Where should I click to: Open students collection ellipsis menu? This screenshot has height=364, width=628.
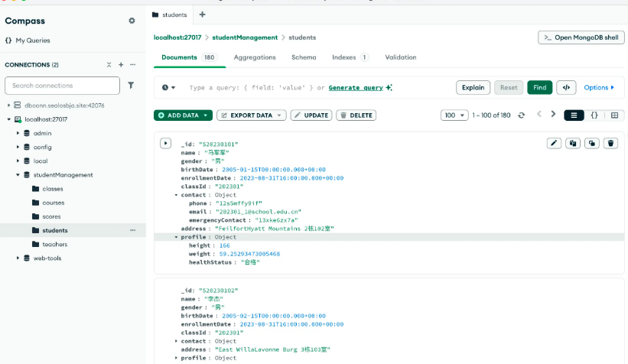point(133,230)
